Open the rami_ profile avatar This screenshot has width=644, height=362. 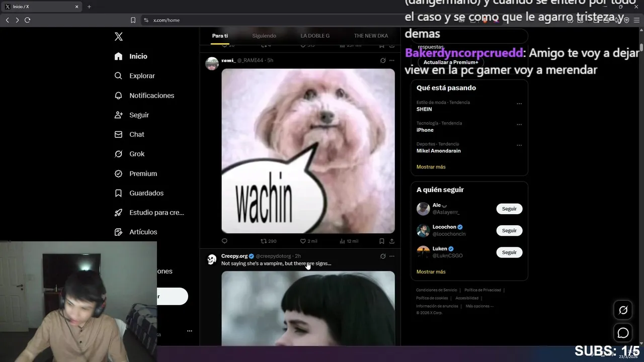coord(212,64)
